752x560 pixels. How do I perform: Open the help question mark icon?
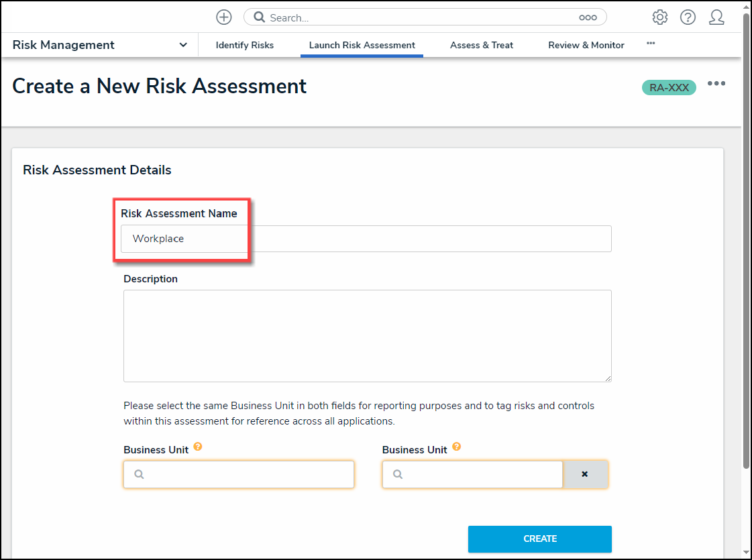688,17
